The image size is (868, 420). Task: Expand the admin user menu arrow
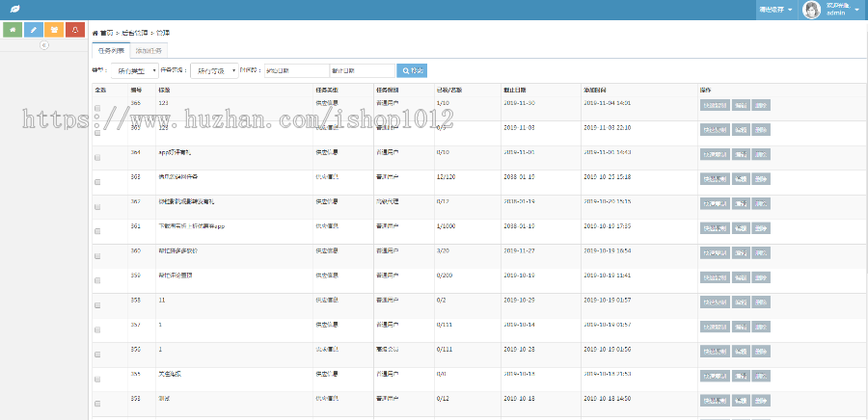click(x=857, y=10)
